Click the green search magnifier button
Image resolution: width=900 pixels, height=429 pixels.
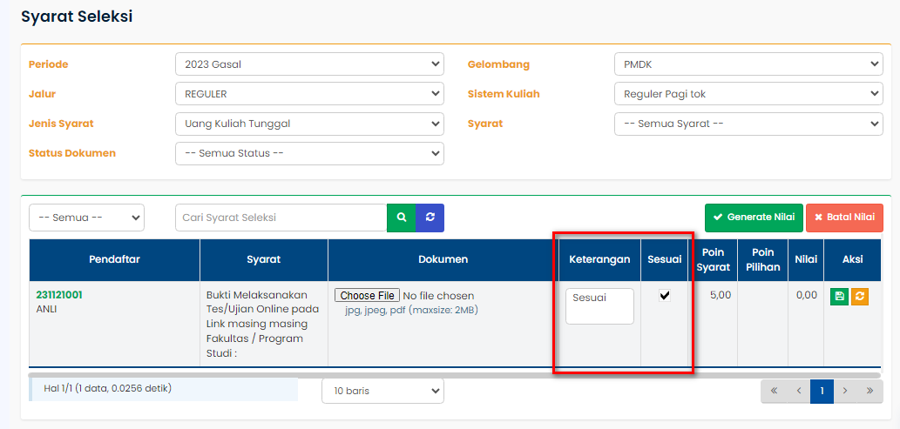point(401,217)
